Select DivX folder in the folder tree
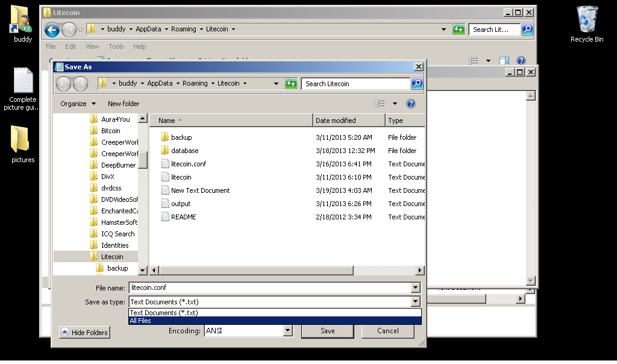This screenshot has height=364, width=617. [107, 177]
